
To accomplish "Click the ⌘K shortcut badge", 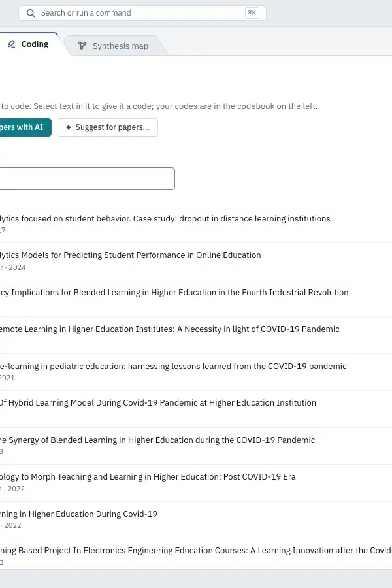I will pos(252,13).
